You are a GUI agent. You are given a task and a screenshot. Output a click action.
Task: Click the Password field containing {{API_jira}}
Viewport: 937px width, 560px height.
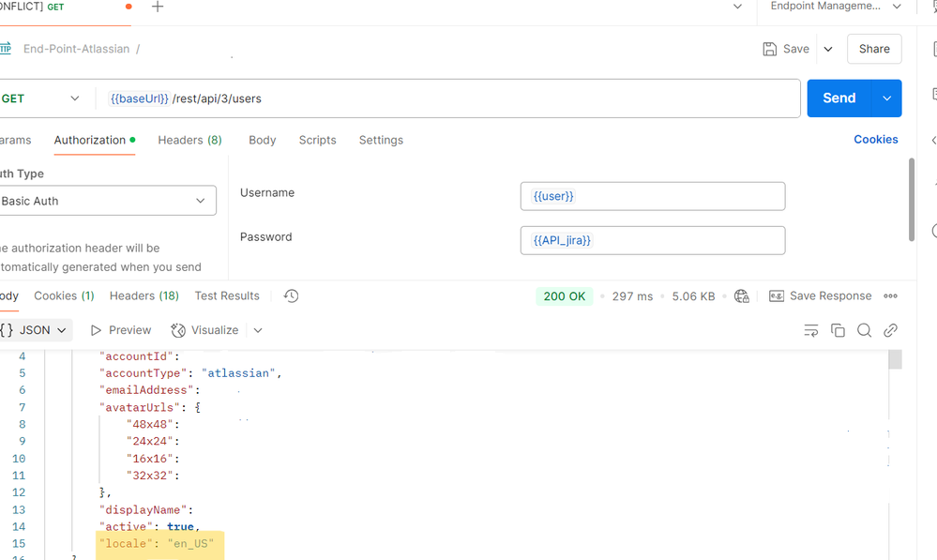[x=653, y=240]
